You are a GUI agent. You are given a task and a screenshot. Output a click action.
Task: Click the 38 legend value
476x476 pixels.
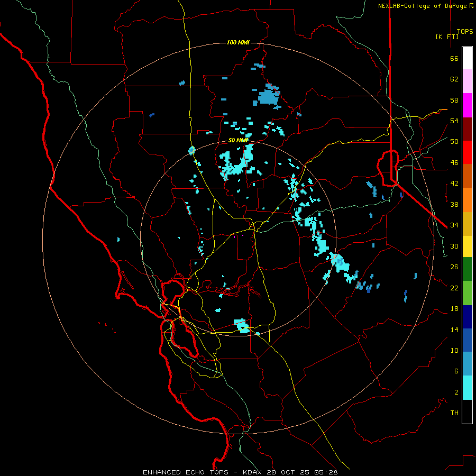point(454,204)
